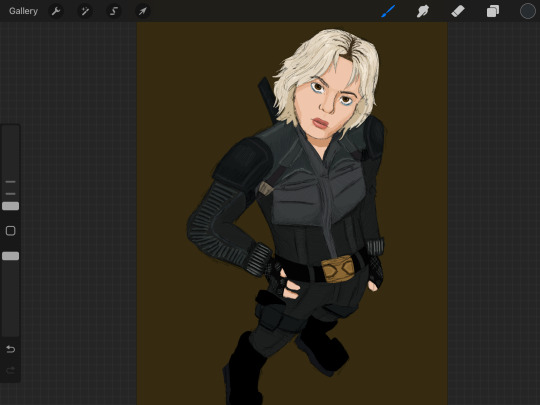Select the Eraser tool
The height and width of the screenshot is (405, 540).
tap(458, 11)
